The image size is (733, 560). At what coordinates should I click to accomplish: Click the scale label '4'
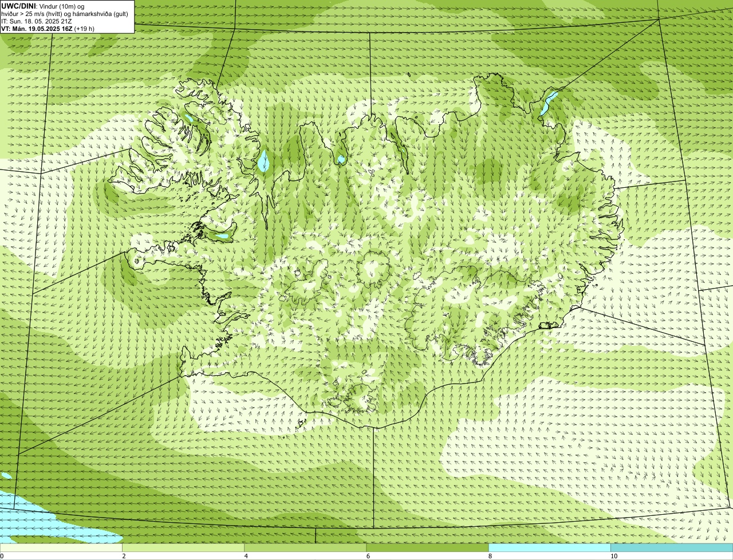246,556
